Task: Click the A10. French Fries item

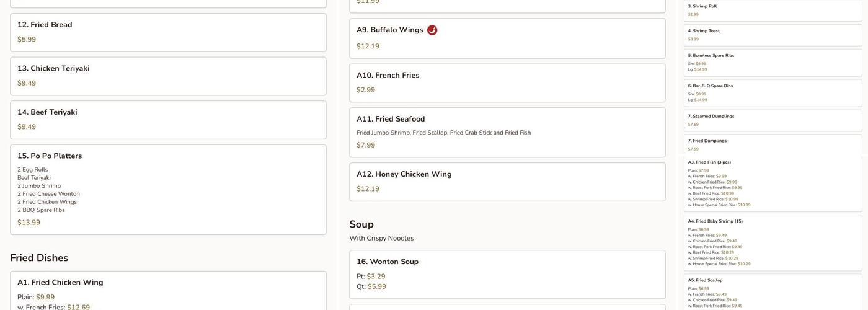Action: coord(507,83)
